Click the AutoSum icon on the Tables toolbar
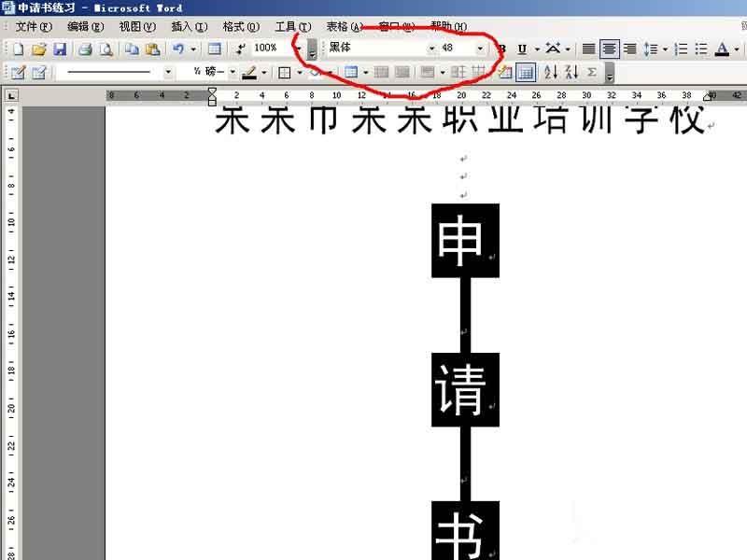Image resolution: width=747 pixels, height=560 pixels. (x=590, y=73)
